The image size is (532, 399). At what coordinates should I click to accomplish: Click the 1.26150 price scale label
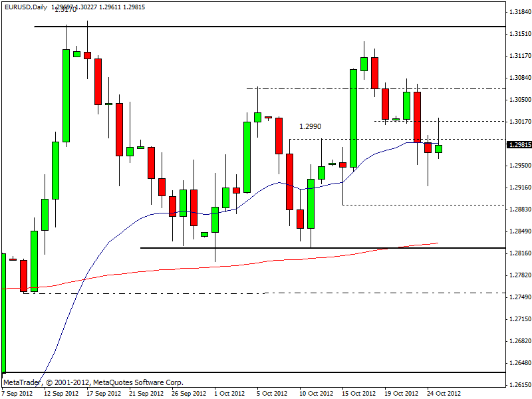point(519,385)
